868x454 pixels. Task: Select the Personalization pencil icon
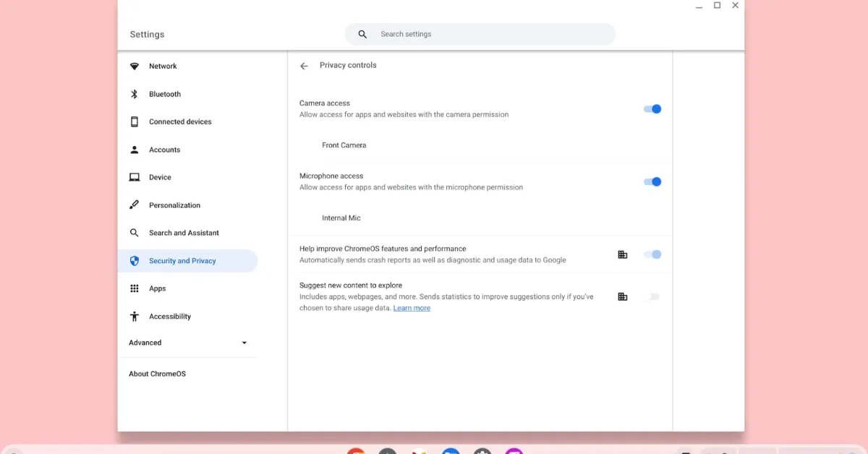[x=135, y=205]
